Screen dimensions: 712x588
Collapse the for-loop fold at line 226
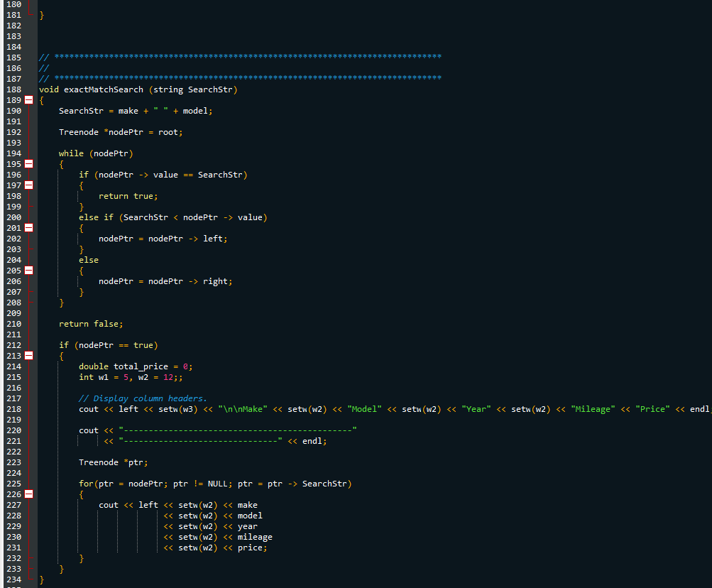(x=28, y=494)
